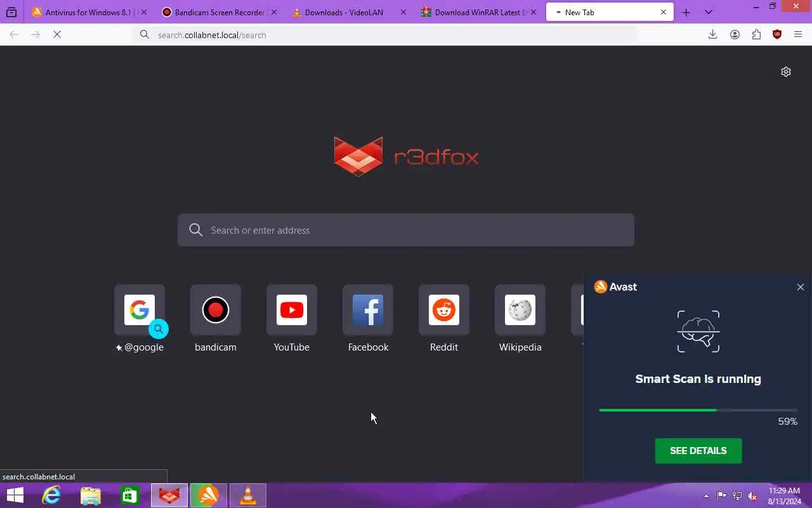Click the Smart Scan progress bar
The height and width of the screenshot is (508, 812).
[698, 410]
